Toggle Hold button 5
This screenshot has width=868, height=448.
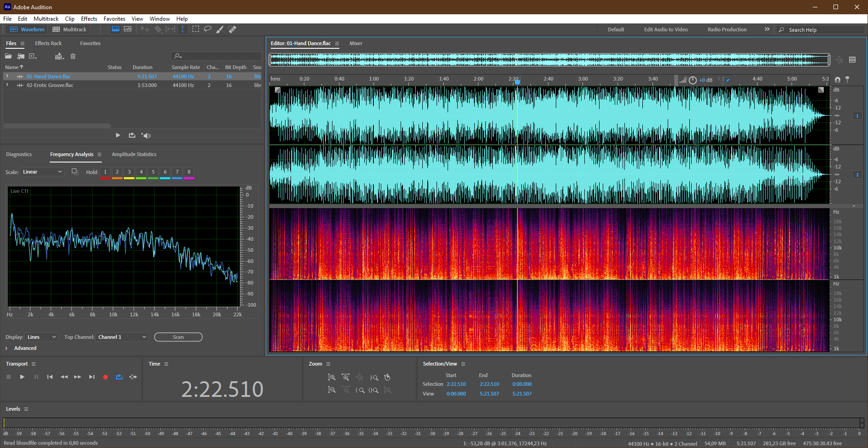[153, 172]
